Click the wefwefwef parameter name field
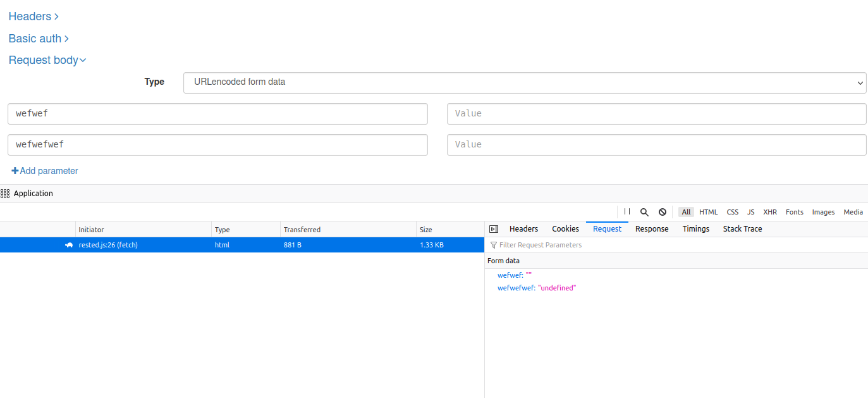Screen dimensions: 868x398 [x=218, y=145]
